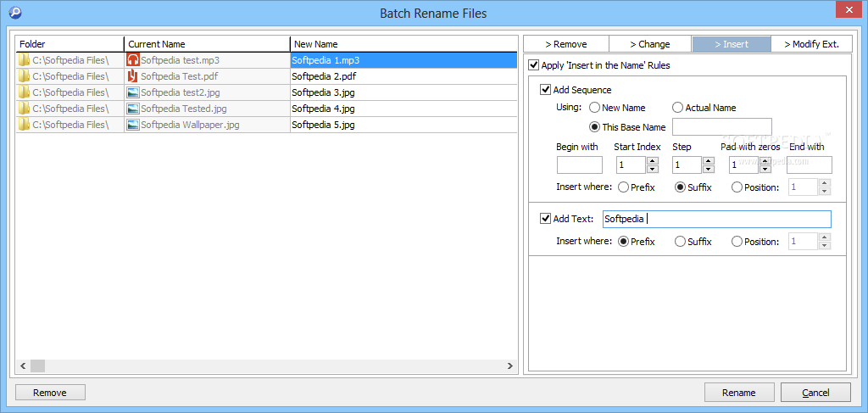Click the PDF icon of Softpedia Test.pdf
Viewport: 868px width, 413px height.
coord(133,75)
